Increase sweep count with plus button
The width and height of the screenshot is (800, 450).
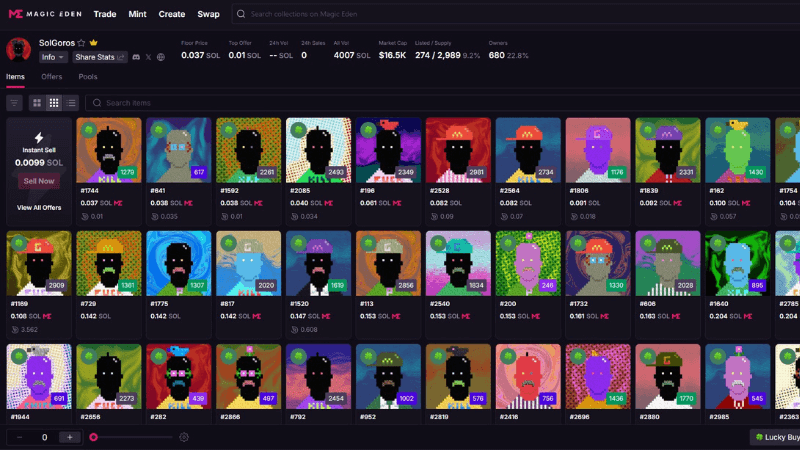(x=69, y=437)
